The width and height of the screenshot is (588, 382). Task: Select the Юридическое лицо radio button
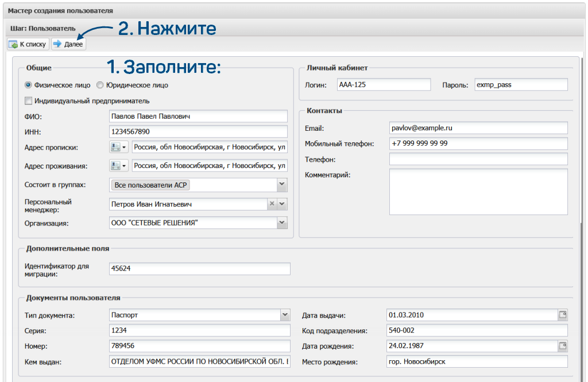pos(100,85)
